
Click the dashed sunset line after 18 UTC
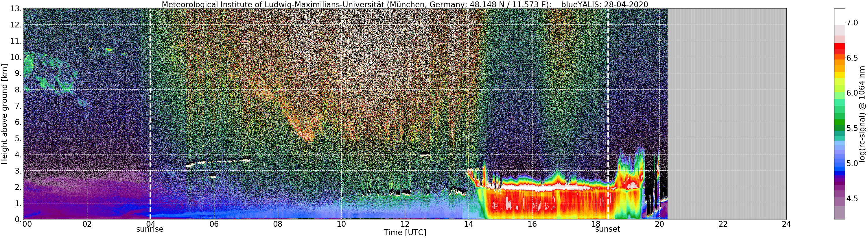click(x=608, y=114)
